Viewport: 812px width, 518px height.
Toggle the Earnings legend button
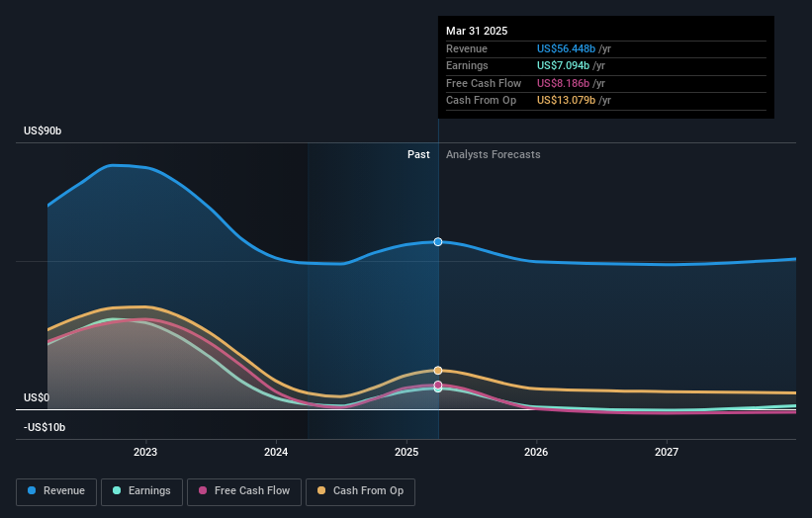[141, 491]
